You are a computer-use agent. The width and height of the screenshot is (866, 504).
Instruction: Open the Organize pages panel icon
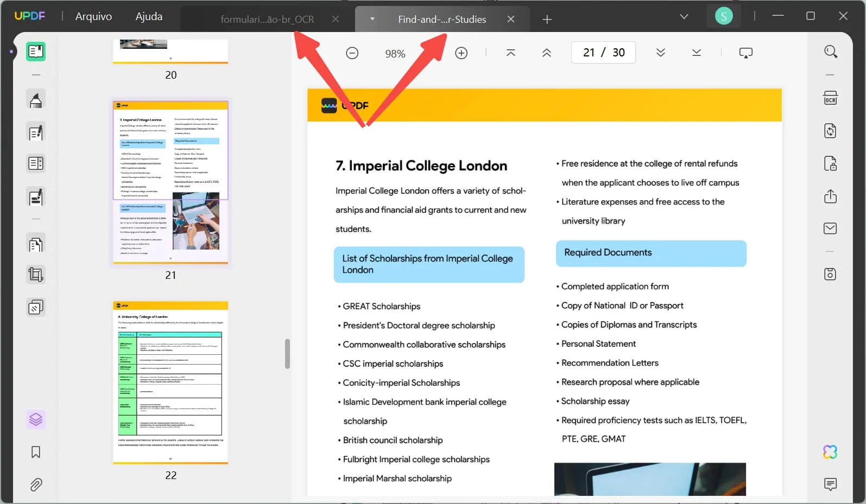coord(36,163)
